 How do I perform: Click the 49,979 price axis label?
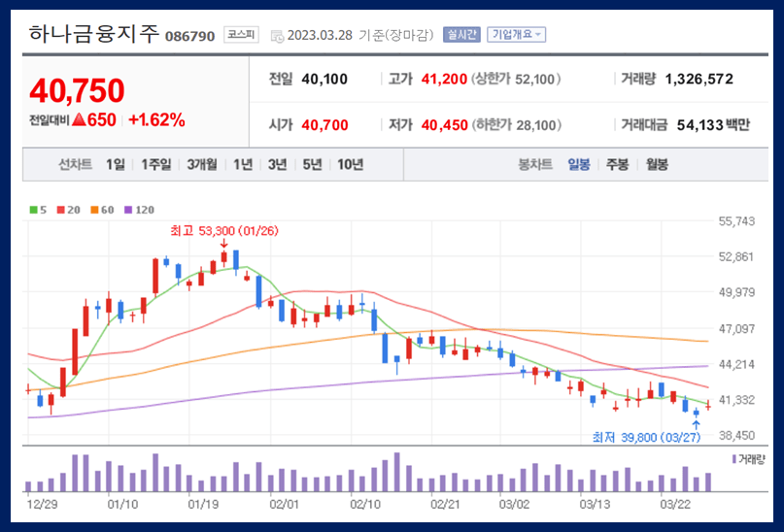pos(736,292)
